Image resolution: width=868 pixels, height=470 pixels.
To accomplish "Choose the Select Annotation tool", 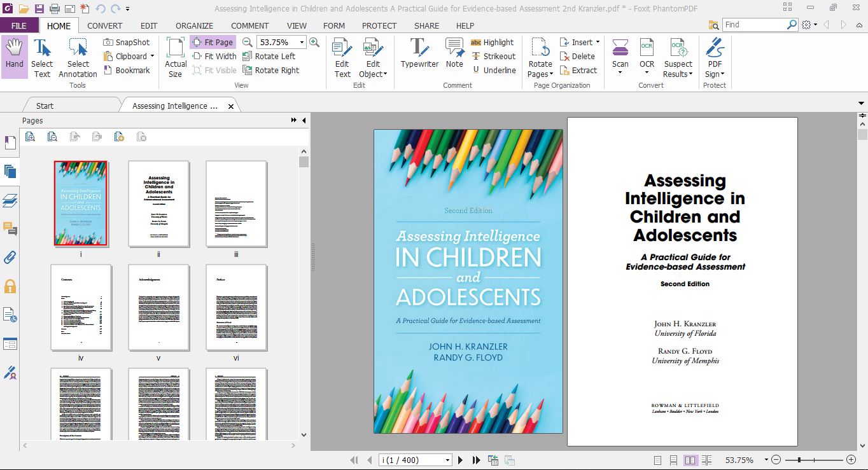I will (78, 57).
